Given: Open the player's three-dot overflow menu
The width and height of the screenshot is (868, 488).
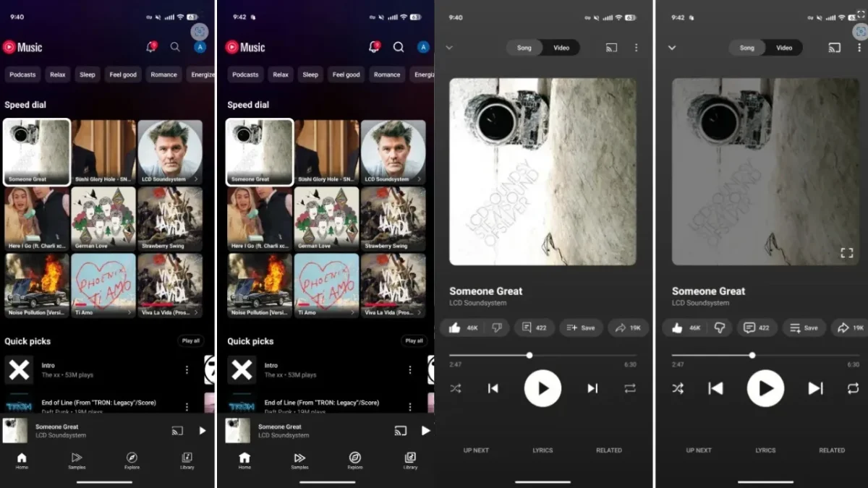Looking at the screenshot, I should point(636,47).
